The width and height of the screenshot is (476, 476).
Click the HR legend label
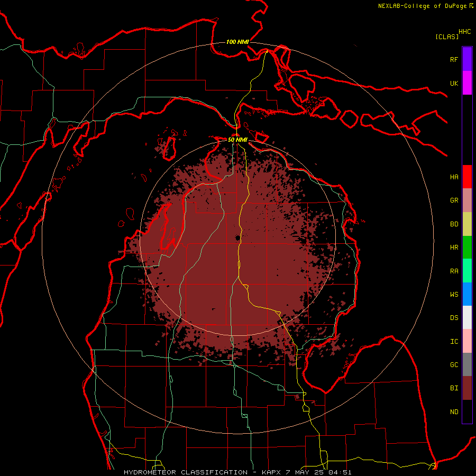pos(454,248)
